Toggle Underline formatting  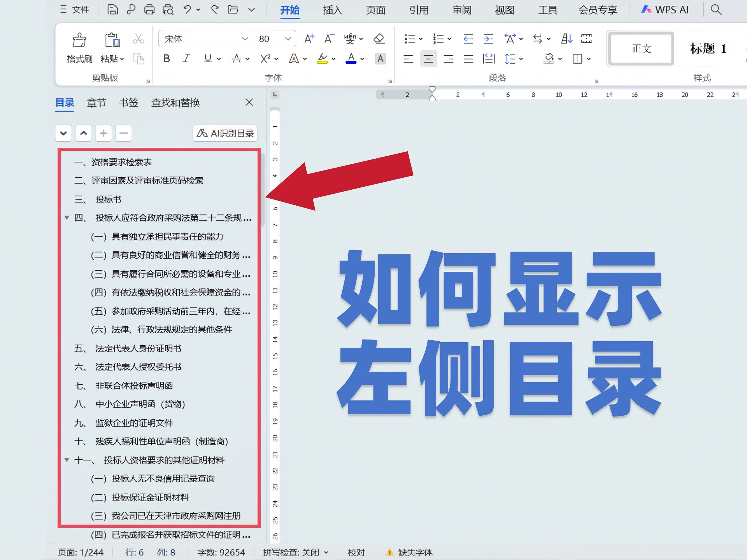pyautogui.click(x=208, y=59)
